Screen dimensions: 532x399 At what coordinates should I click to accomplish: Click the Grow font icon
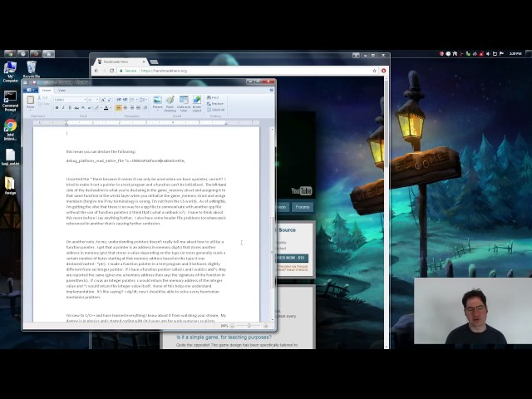tap(103, 100)
